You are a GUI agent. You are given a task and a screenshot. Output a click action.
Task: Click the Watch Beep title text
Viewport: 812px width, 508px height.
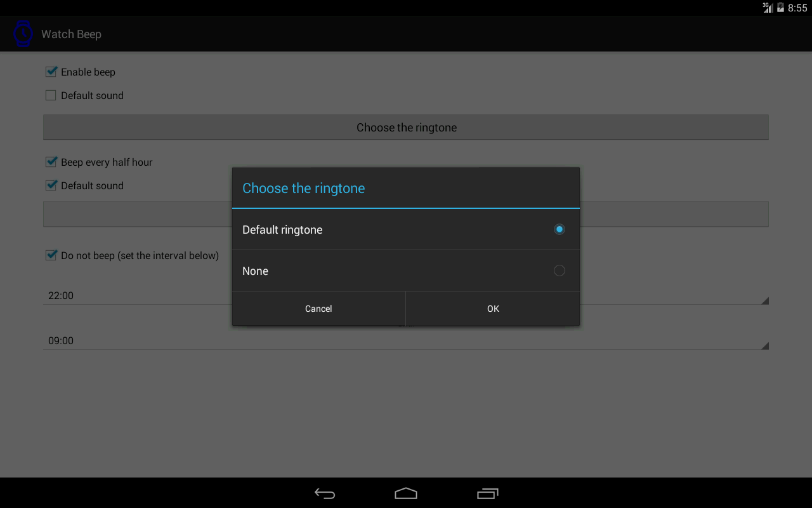point(71,34)
